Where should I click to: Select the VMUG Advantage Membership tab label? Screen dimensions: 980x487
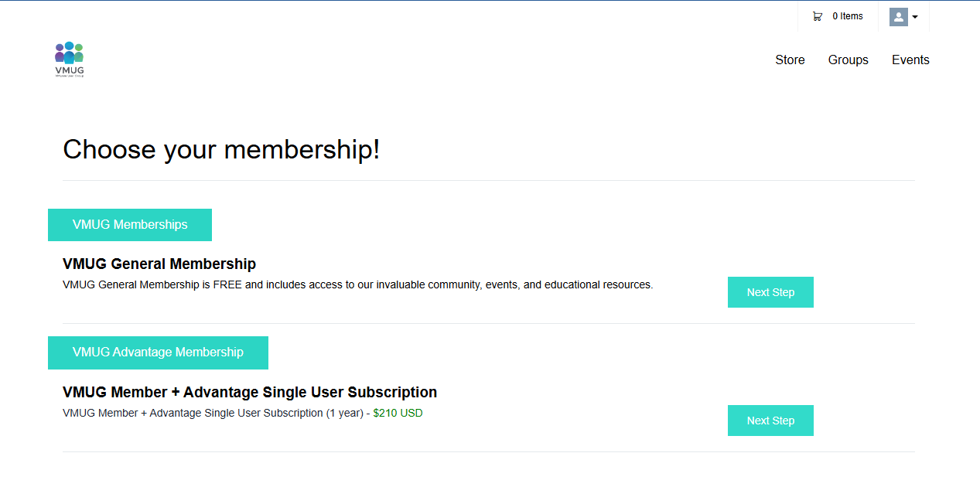[158, 352]
